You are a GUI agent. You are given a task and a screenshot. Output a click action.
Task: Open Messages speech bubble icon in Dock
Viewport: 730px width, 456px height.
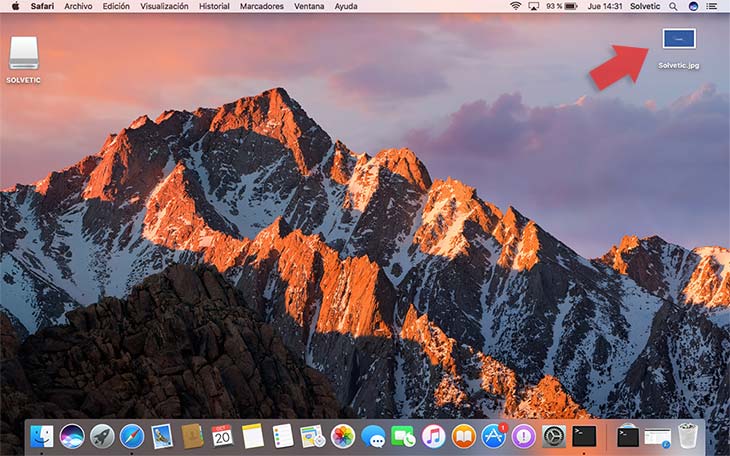point(373,437)
